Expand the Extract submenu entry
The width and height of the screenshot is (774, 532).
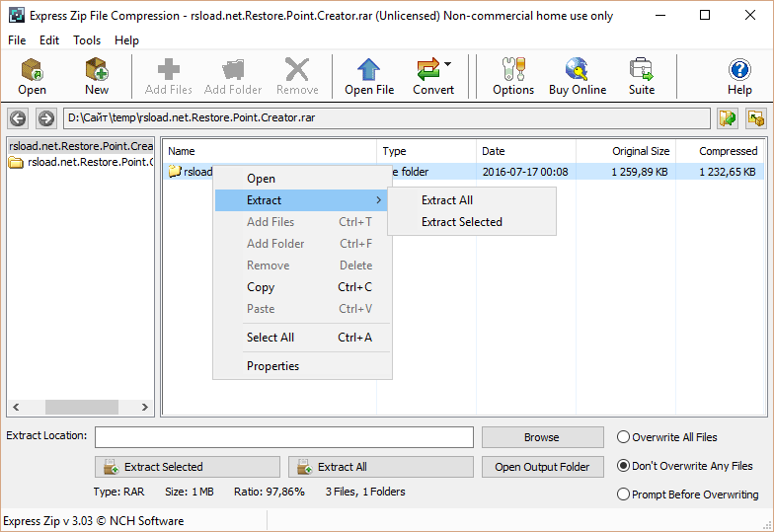(301, 200)
